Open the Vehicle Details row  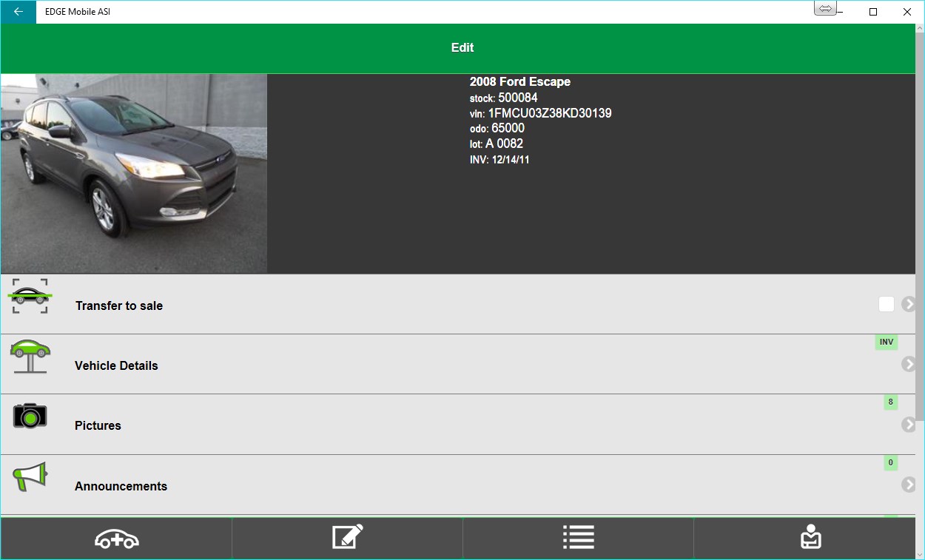(458, 364)
